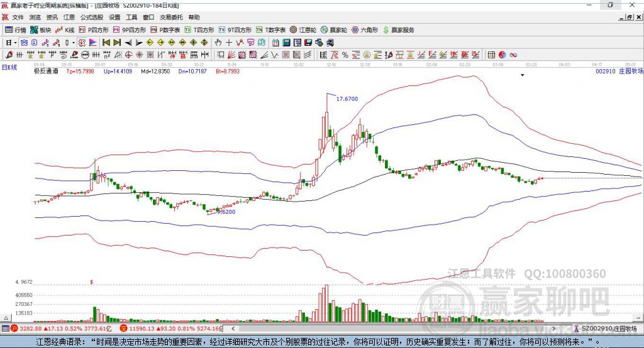Select the circle target drawing tool
The height and width of the screenshot is (348, 644).
[128, 55]
